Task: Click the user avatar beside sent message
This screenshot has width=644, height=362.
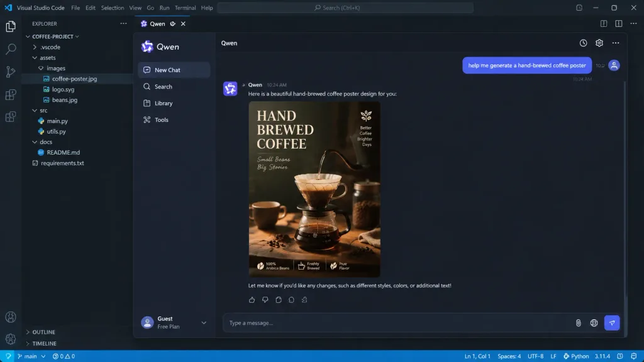Action: (x=614, y=65)
